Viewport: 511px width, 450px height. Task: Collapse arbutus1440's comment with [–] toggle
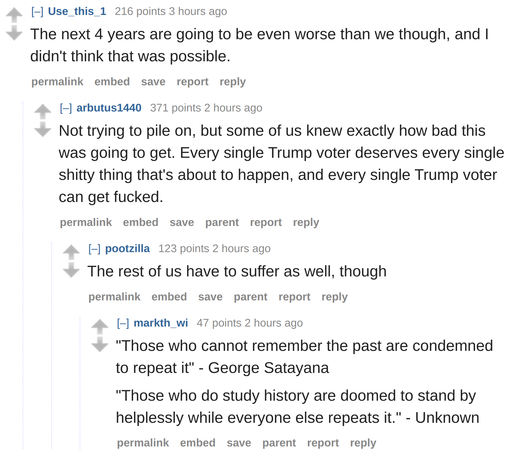[66, 108]
